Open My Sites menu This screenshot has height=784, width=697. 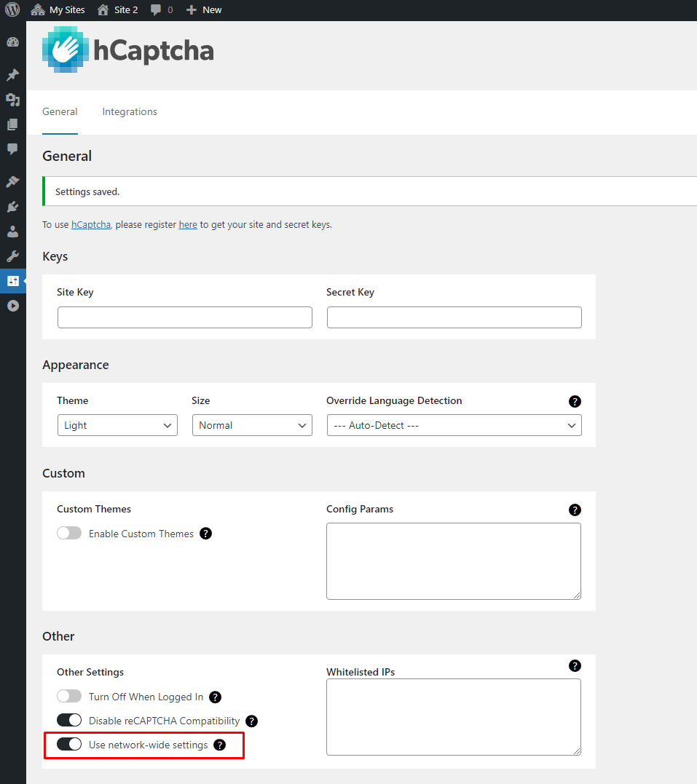pos(58,10)
